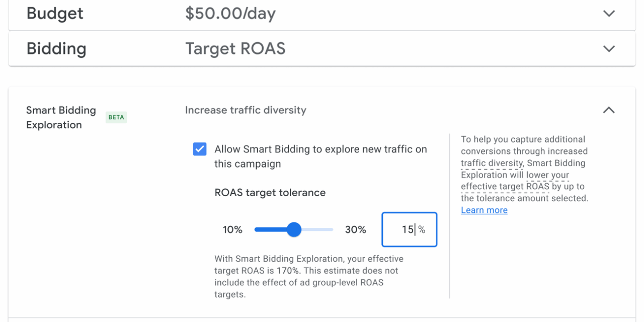Click the Budget expander chevron icon
Image resolution: width=644 pixels, height=322 pixels.
pyautogui.click(x=609, y=14)
